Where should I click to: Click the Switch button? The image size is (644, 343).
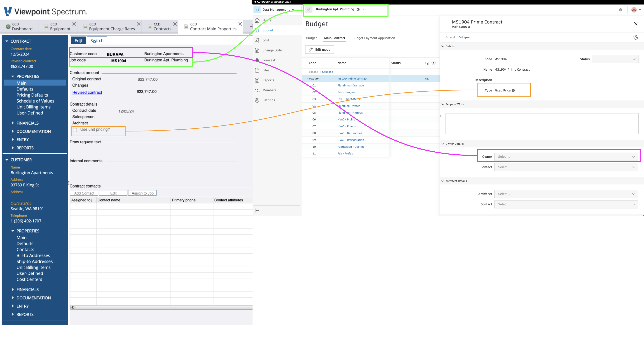97,40
